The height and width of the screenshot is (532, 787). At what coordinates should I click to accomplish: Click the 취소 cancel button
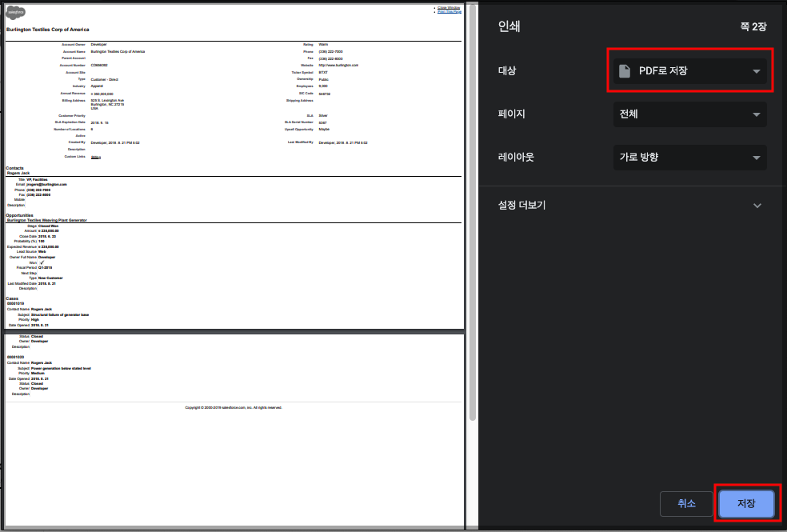pos(686,503)
